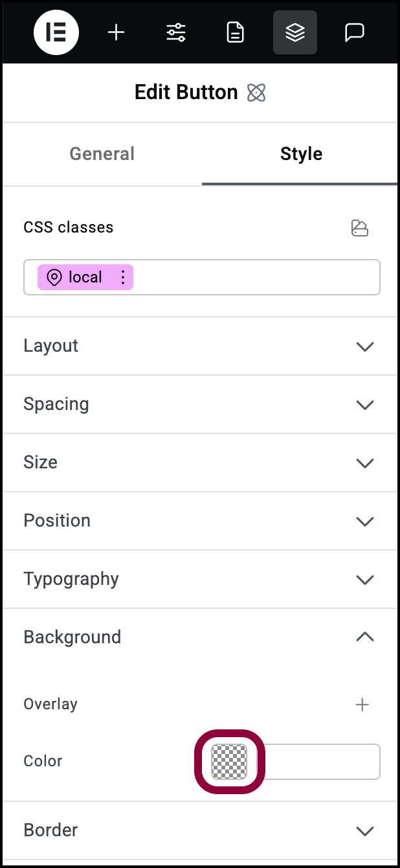Open the Elementor main menu logo

(x=56, y=32)
